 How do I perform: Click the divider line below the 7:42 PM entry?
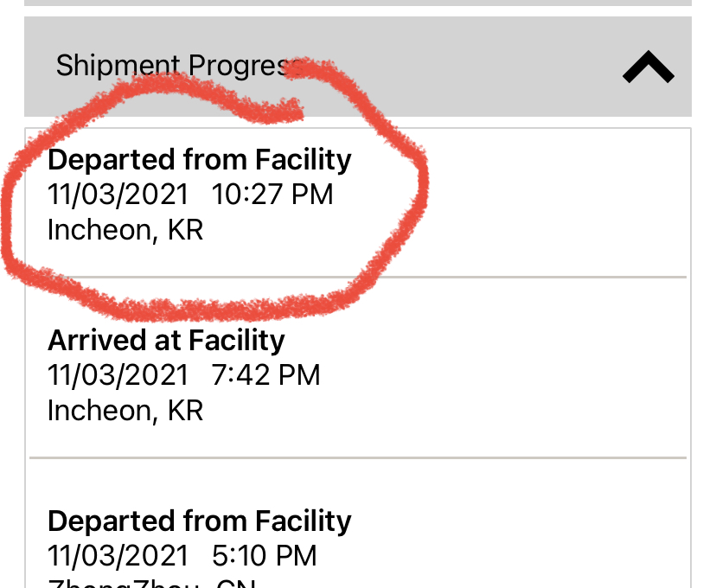pos(358,457)
